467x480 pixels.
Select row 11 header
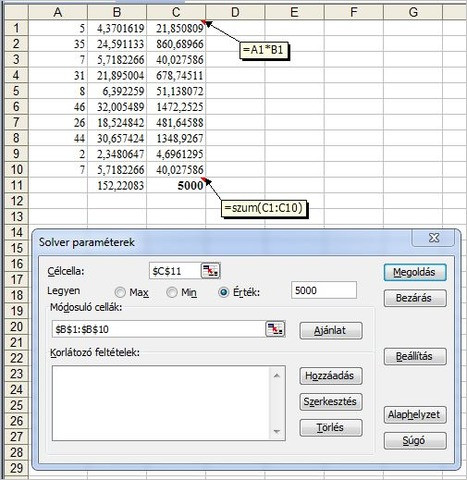coord(16,185)
